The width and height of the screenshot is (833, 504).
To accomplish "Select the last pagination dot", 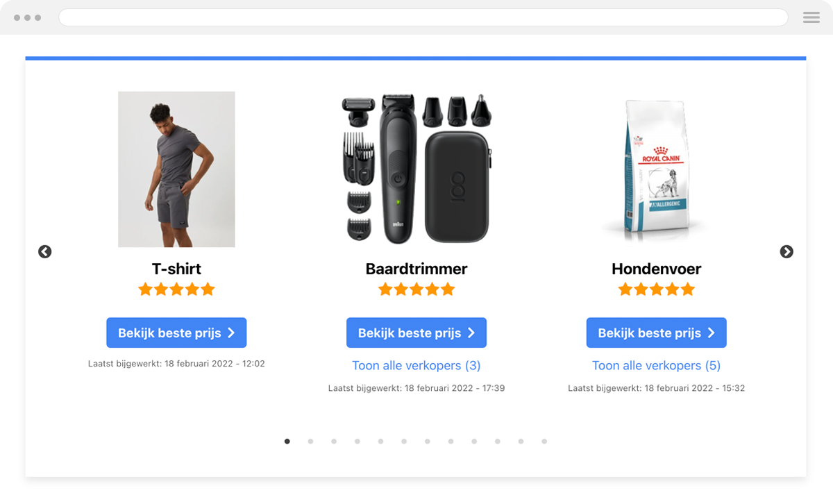I will pos(544,441).
